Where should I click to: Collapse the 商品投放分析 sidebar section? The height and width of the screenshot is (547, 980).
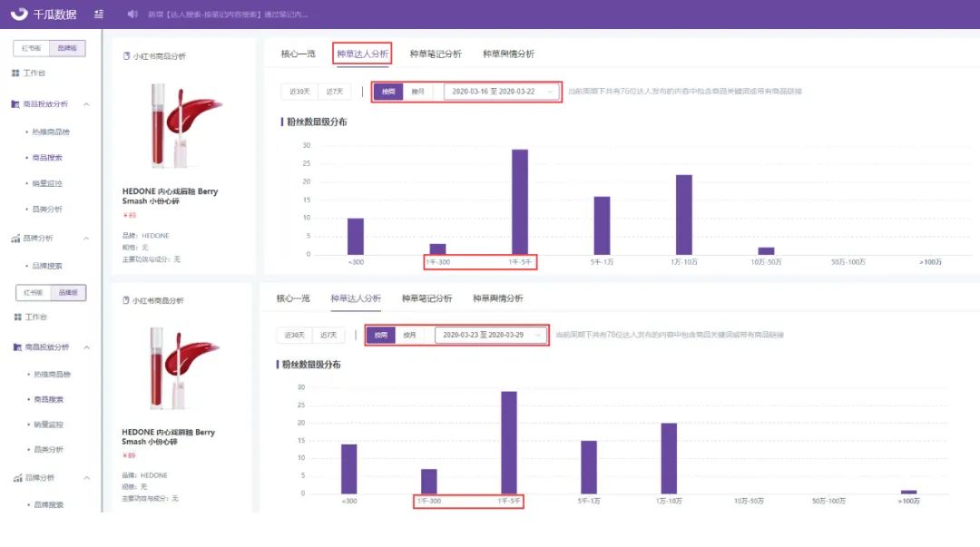pos(88,104)
